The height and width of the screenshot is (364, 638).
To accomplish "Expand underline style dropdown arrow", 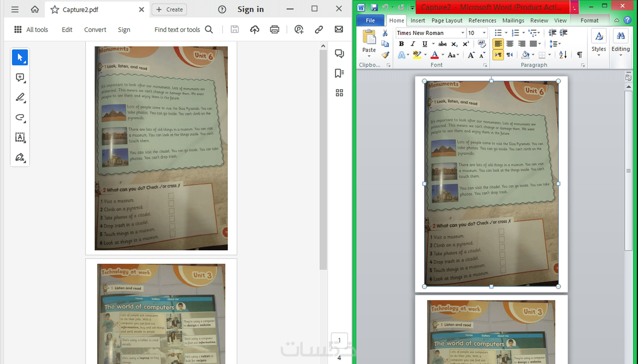I will [x=433, y=44].
